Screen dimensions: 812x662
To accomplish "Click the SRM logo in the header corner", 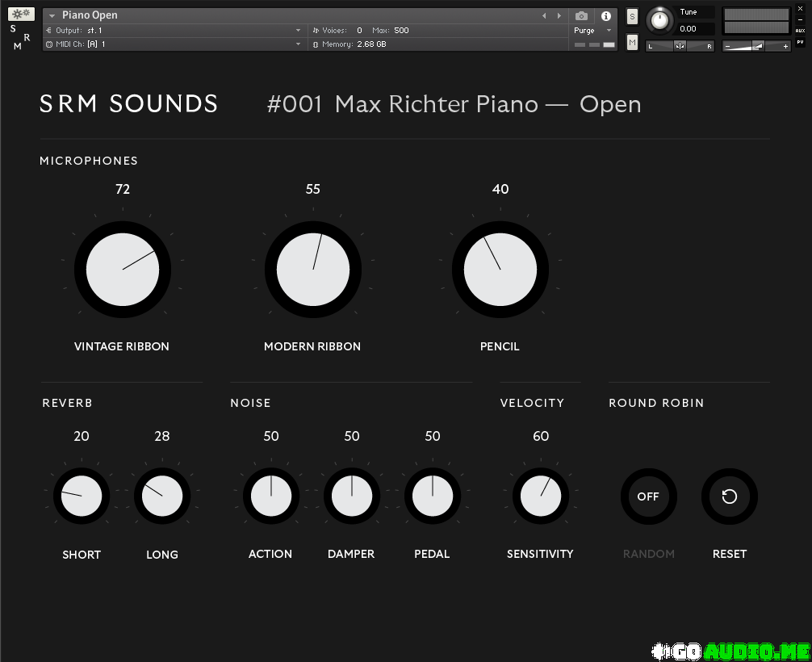I will pos(19,37).
